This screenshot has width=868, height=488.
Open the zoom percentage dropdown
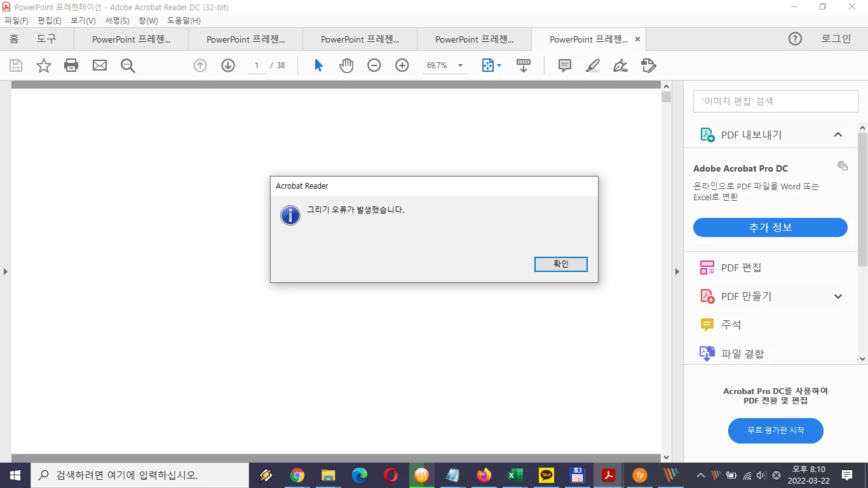click(460, 65)
